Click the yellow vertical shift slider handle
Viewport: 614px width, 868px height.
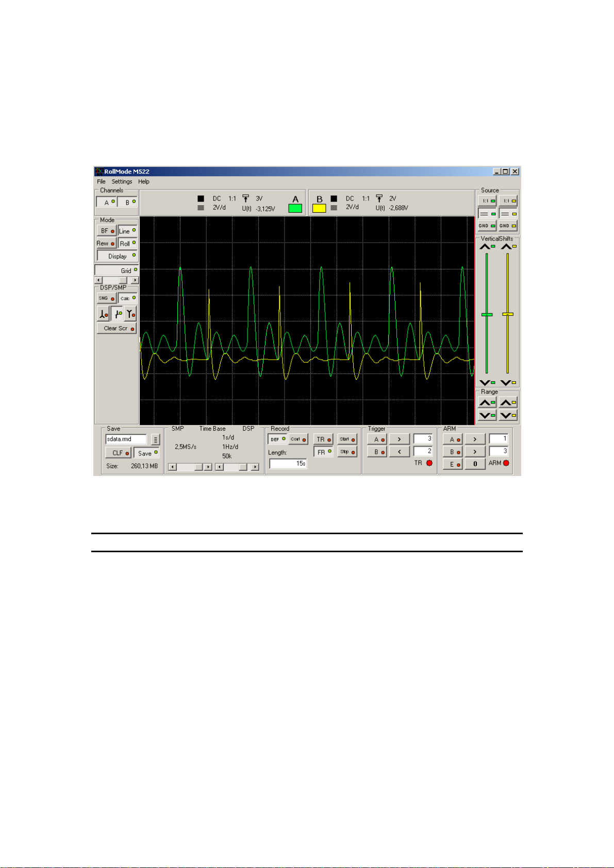(x=508, y=314)
